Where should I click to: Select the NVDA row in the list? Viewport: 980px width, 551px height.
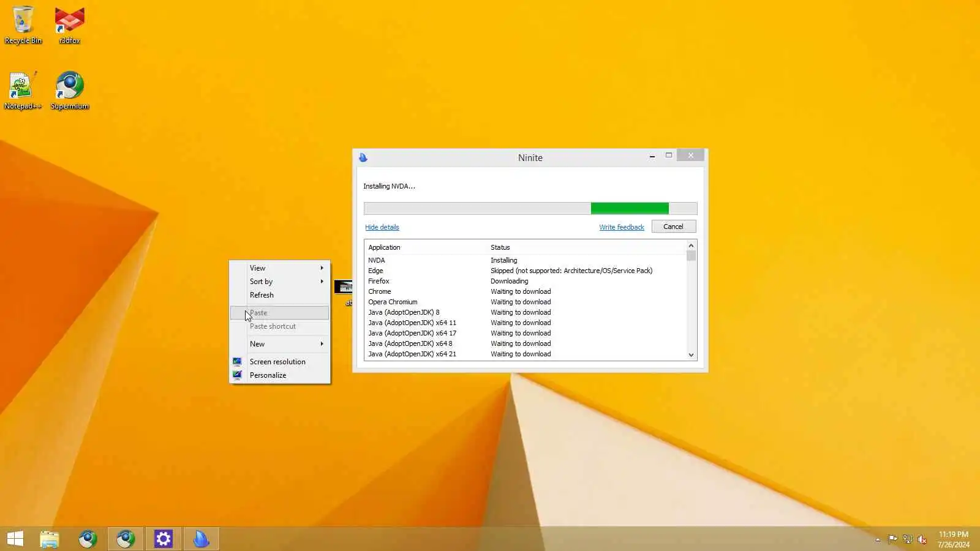click(526, 260)
